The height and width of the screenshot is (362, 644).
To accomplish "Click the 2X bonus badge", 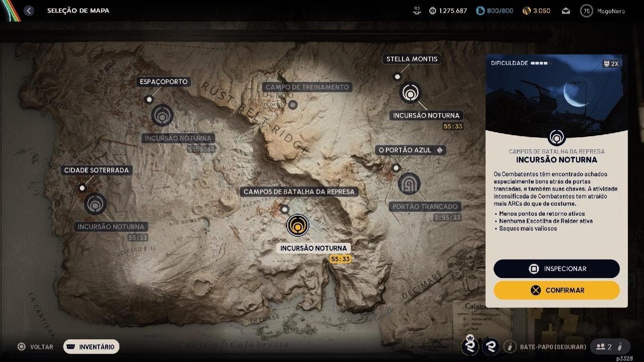I will pos(611,64).
